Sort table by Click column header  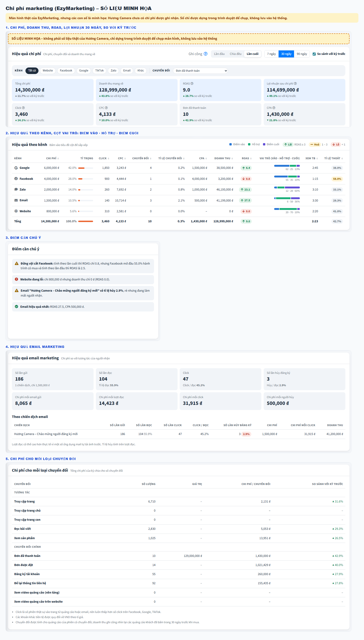tap(104, 158)
